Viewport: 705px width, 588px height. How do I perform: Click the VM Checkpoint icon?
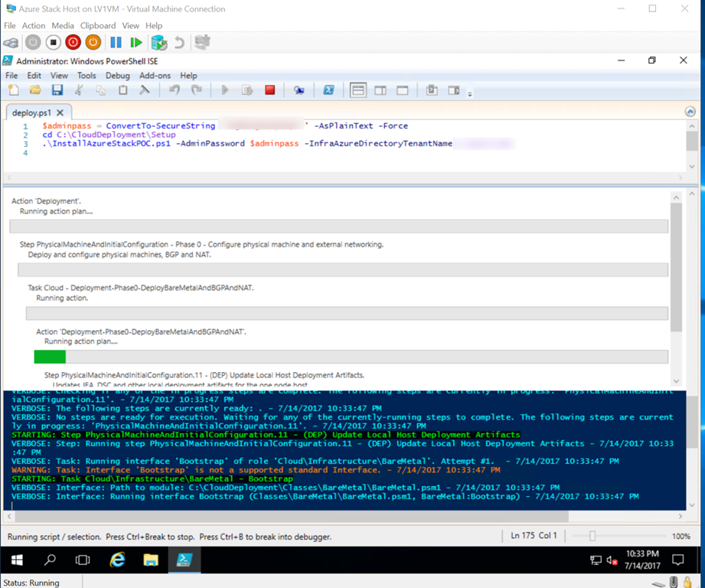point(158,43)
